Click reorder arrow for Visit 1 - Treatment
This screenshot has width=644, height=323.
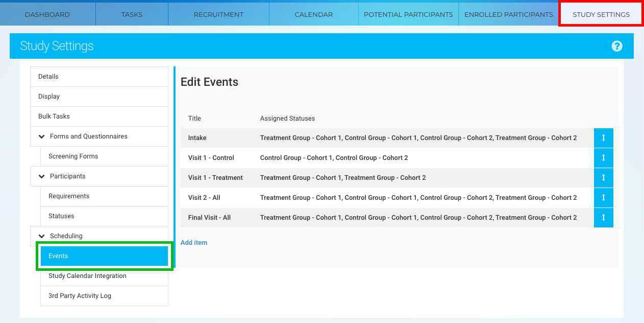(x=603, y=178)
